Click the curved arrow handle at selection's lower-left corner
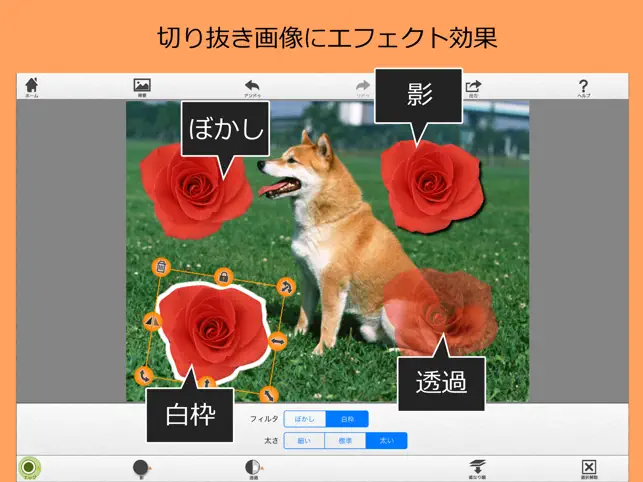643x482 pixels. point(144,375)
